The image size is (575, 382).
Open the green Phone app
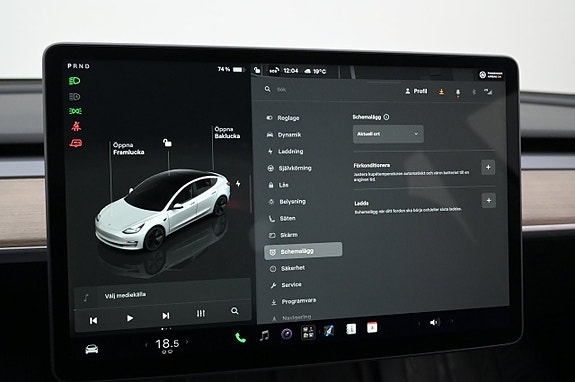point(240,338)
